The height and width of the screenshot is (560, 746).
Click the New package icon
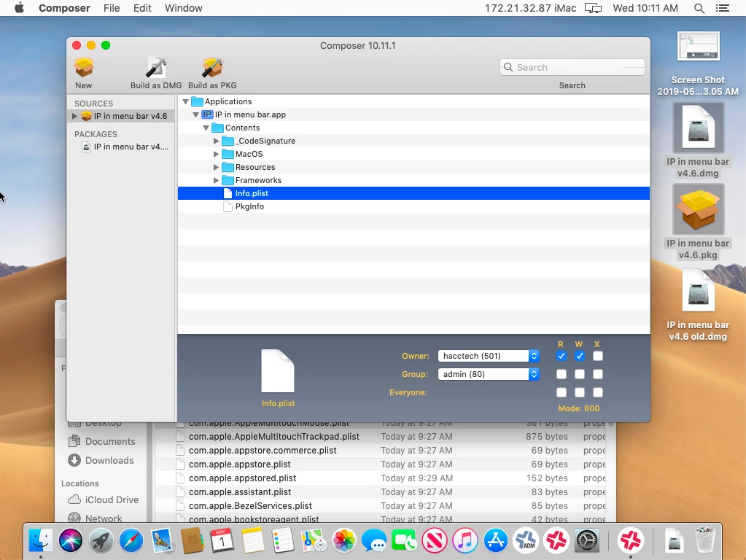(x=84, y=67)
